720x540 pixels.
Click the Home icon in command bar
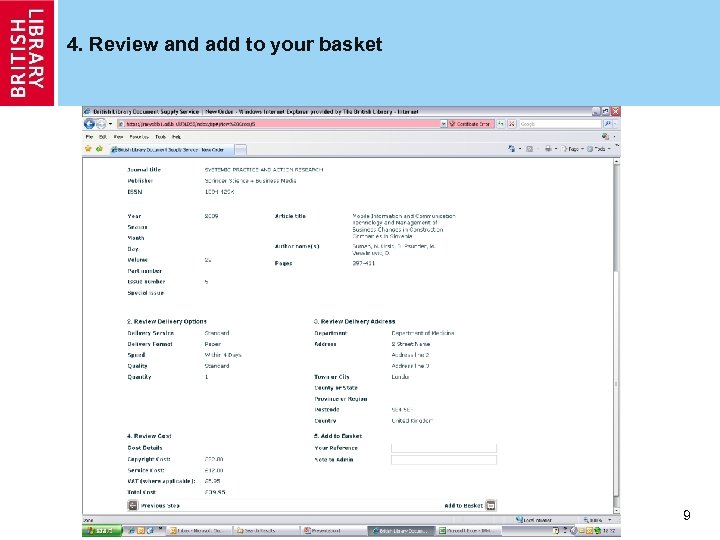point(512,149)
